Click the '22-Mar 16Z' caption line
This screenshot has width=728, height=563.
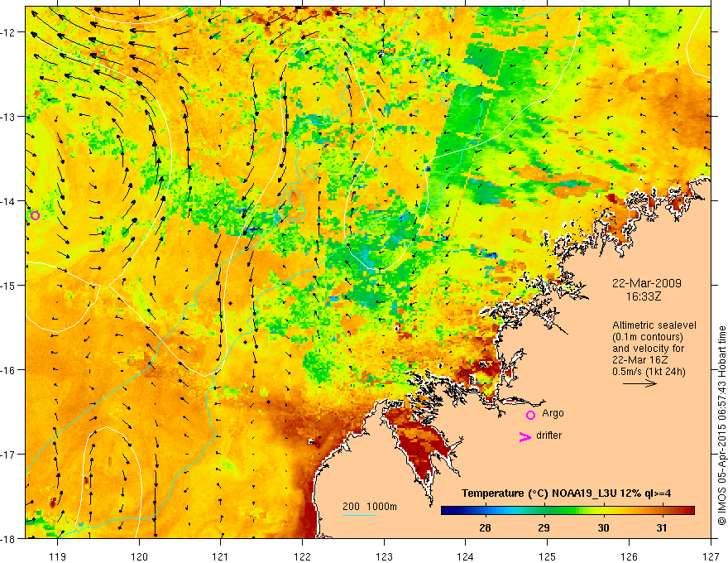(x=639, y=360)
